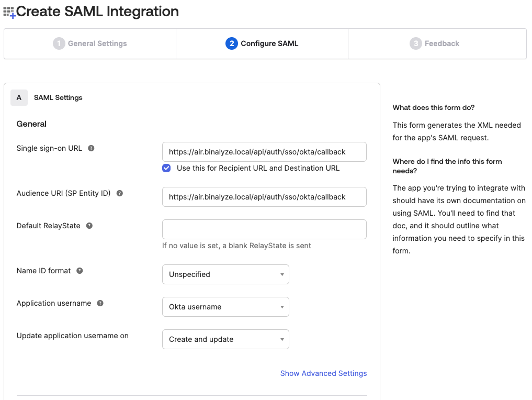Viewport: 532px width, 400px height.
Task: Click the step 1 number circle
Action: click(59, 43)
